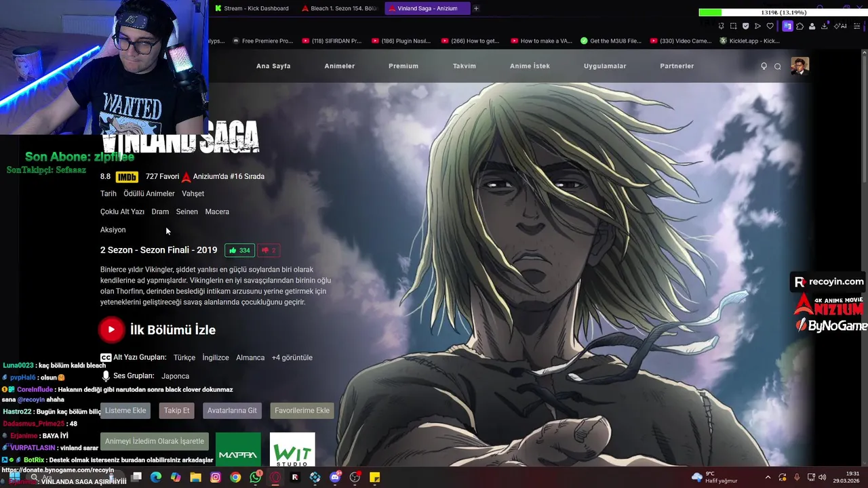This screenshot has height=488, width=868.
Task: Open Discord from the taskbar
Action: click(x=335, y=477)
